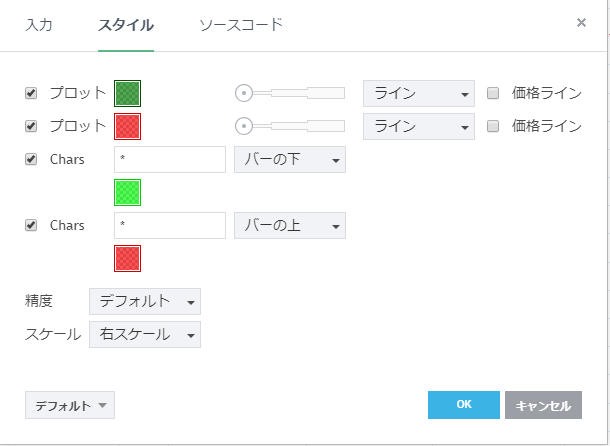This screenshot has width=610, height=446.
Task: Enable 価格ライン for the first plot
Action: tap(493, 93)
